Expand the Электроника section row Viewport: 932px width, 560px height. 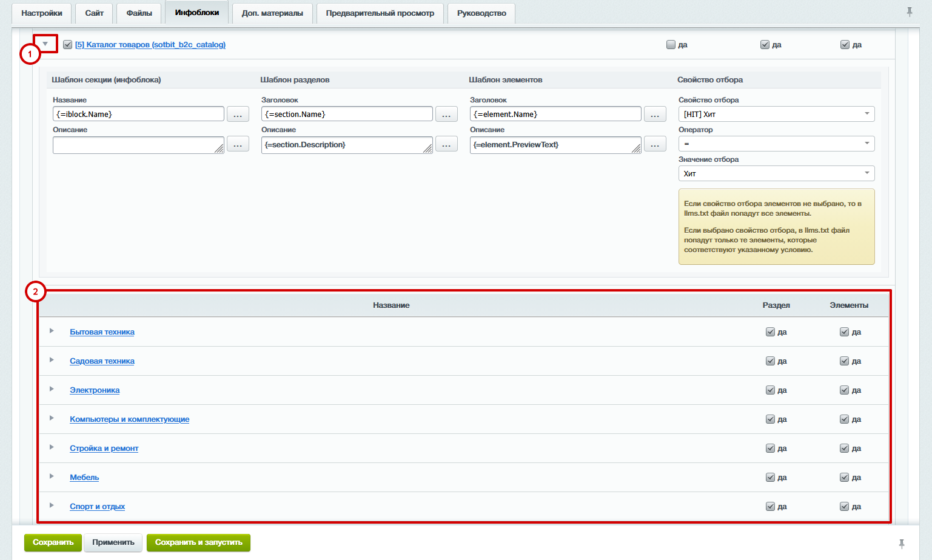pos(52,389)
